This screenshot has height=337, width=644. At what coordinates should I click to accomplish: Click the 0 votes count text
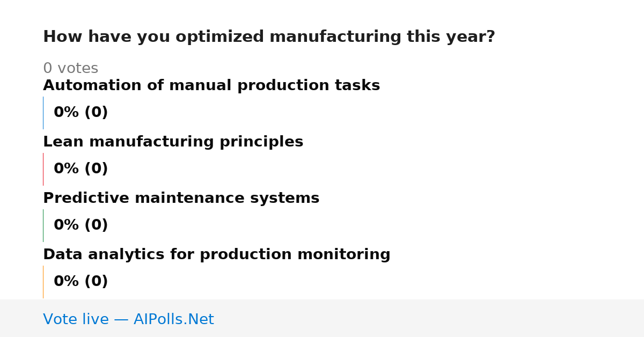[70, 69]
